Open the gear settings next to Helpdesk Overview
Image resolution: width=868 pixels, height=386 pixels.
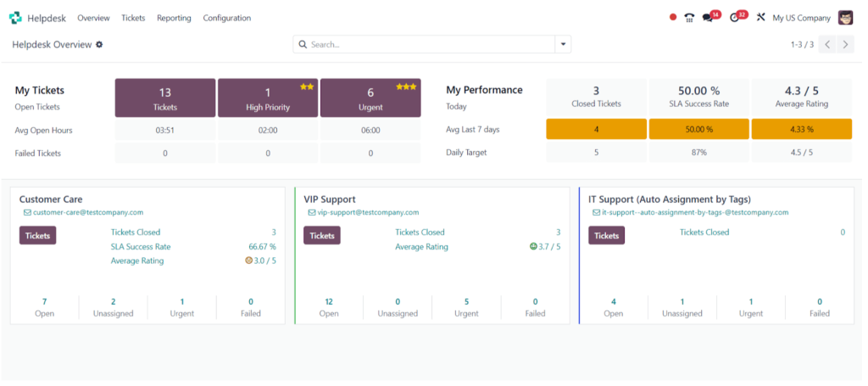tap(99, 45)
